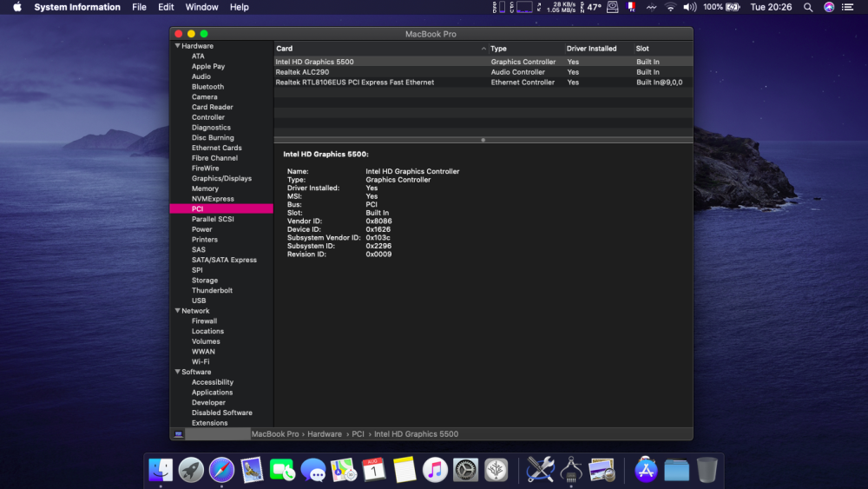The width and height of the screenshot is (868, 489).
Task: Open FaceTime icon in Dock
Action: click(282, 470)
